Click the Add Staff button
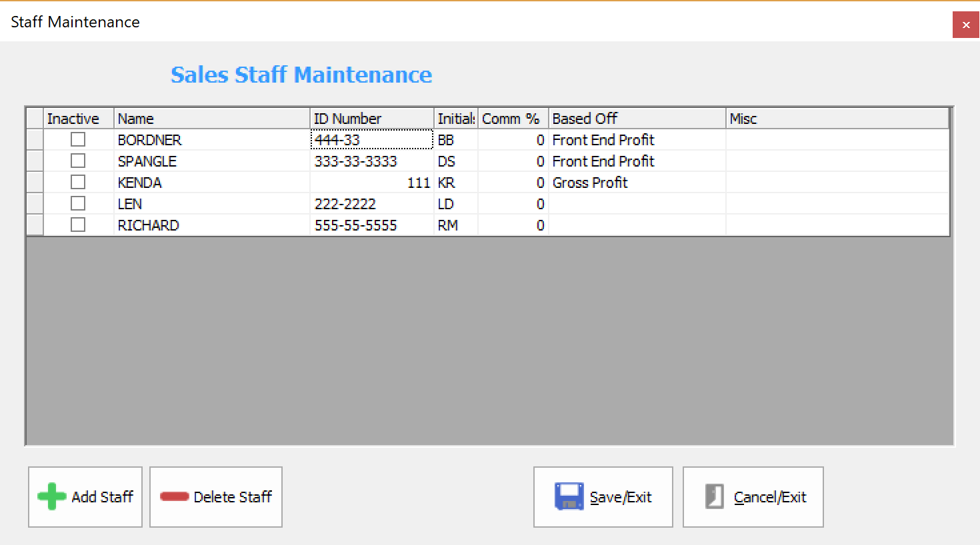 (x=85, y=496)
